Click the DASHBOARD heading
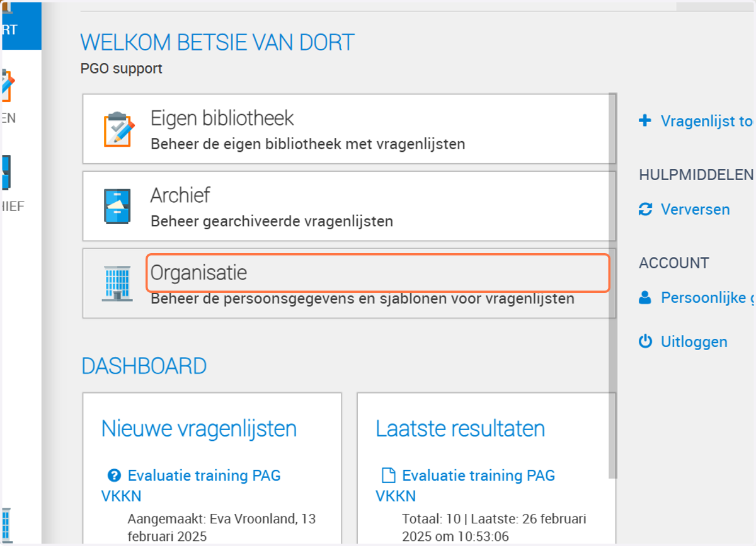The width and height of the screenshot is (756, 546). [144, 367]
